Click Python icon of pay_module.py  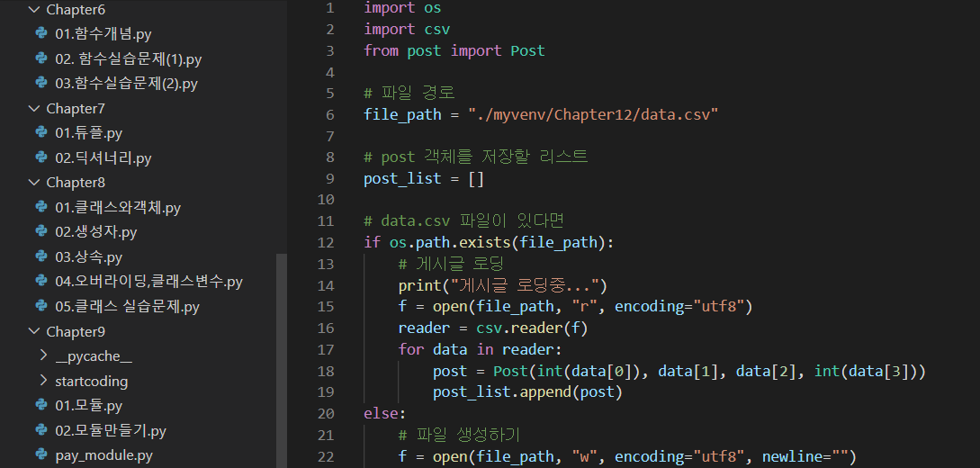point(42,454)
